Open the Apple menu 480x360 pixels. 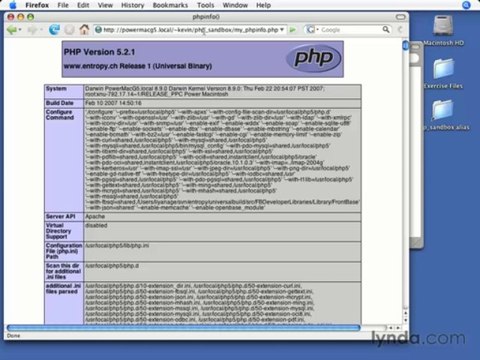pyautogui.click(x=13, y=5)
